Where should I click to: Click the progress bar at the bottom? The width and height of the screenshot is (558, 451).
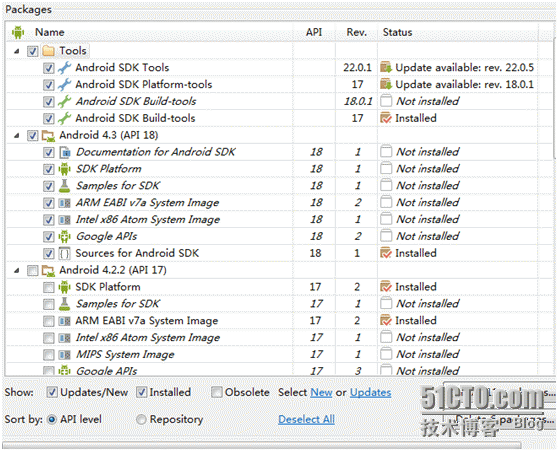[x=262, y=445]
